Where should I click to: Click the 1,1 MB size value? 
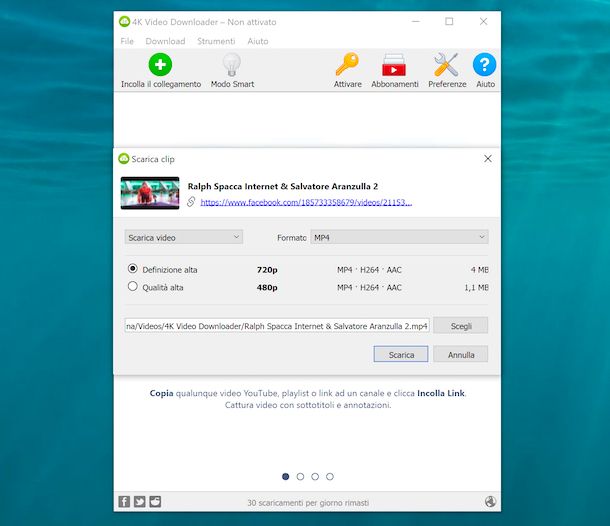[477, 288]
